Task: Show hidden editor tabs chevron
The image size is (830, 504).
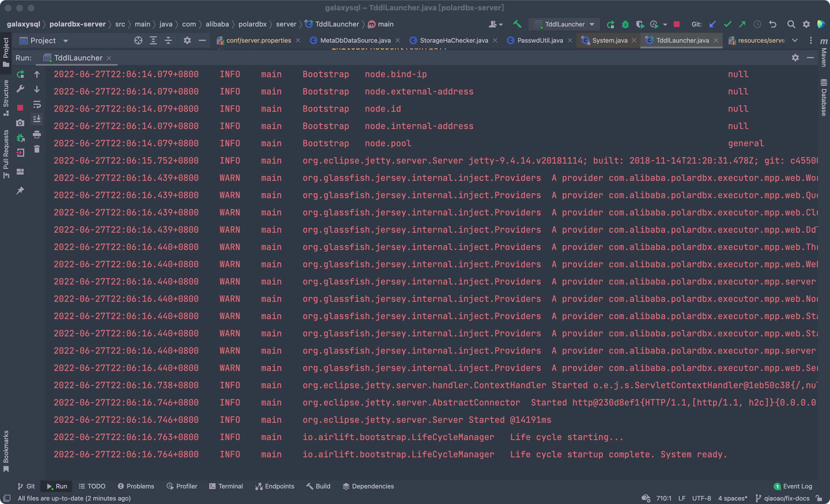Action: (795, 40)
